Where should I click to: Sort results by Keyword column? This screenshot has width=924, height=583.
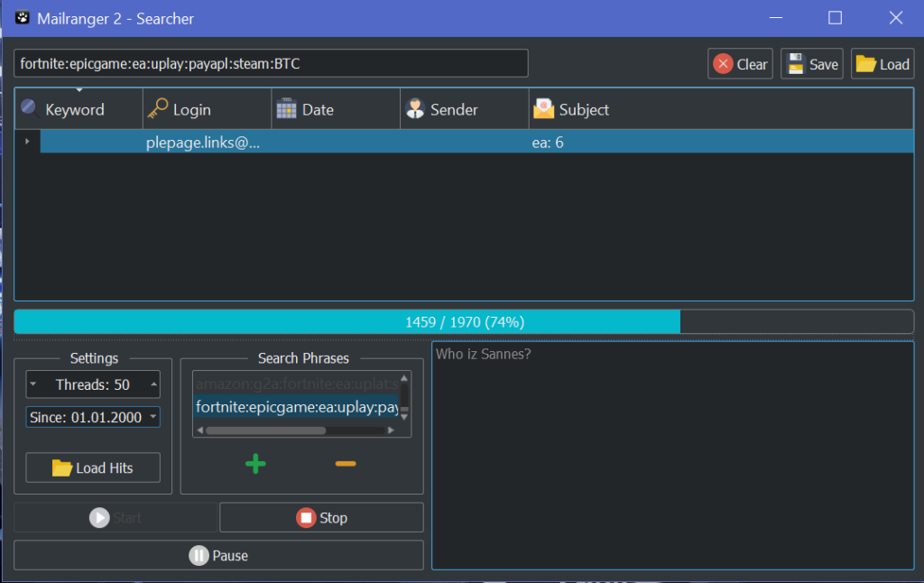pyautogui.click(x=75, y=110)
